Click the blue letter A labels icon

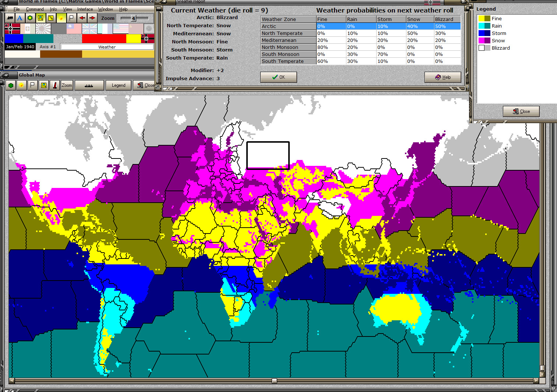click(20, 18)
